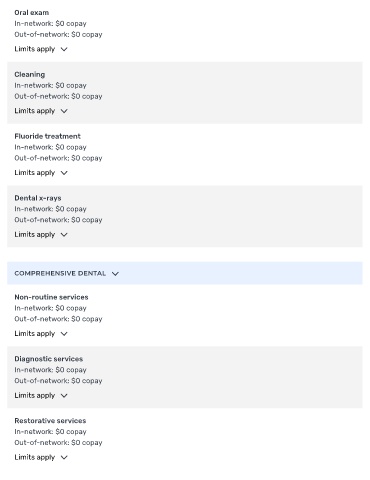This screenshot has width=370, height=480.
Task: Expand Limits apply under Oral exam
Action: (41, 49)
